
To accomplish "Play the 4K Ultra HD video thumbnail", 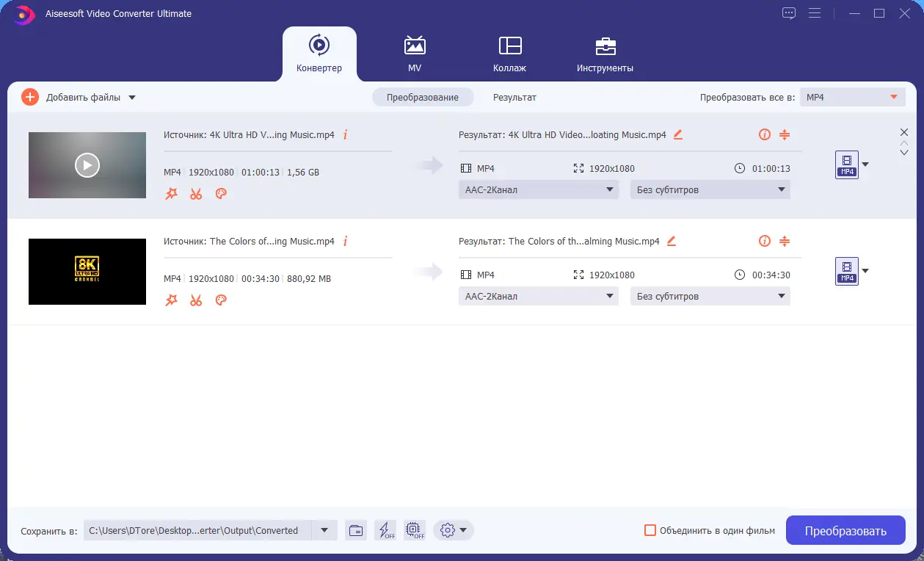I will pyautogui.click(x=87, y=165).
